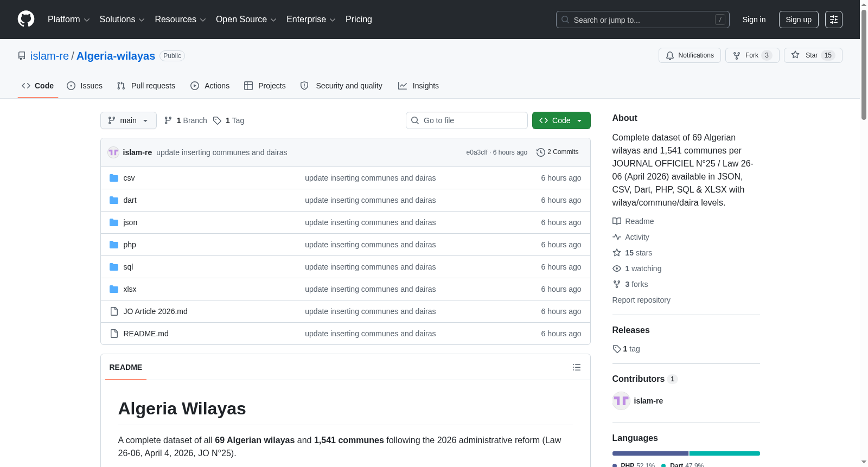Switch to the Projects tab
The width and height of the screenshot is (868, 467).
point(265,86)
